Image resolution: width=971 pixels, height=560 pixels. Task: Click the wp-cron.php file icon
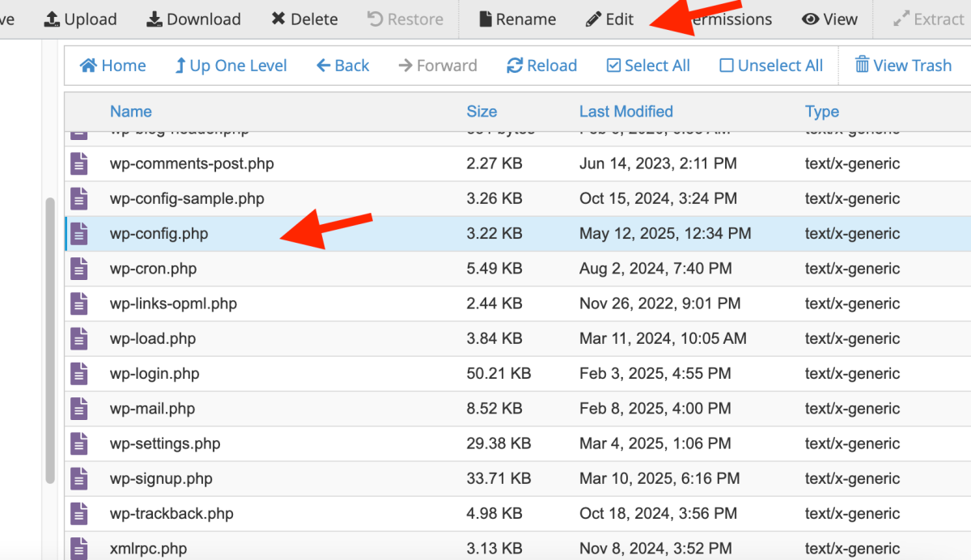pos(78,269)
